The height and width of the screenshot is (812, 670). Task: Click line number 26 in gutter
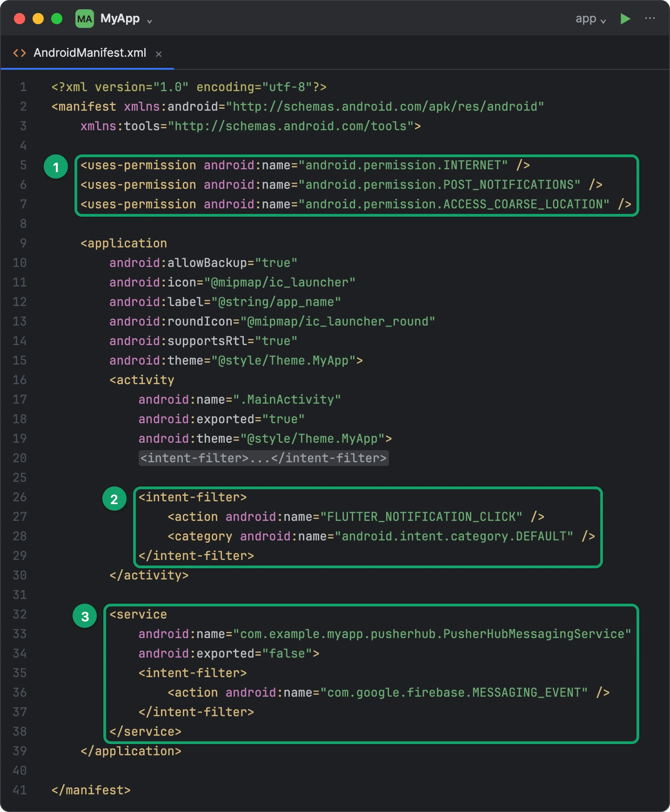pyautogui.click(x=20, y=497)
